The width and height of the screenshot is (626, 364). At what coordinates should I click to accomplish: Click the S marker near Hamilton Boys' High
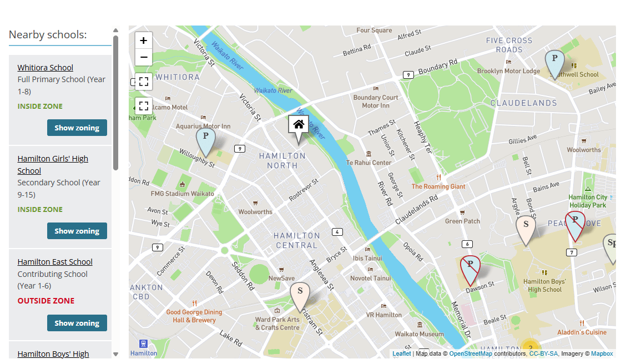(526, 231)
